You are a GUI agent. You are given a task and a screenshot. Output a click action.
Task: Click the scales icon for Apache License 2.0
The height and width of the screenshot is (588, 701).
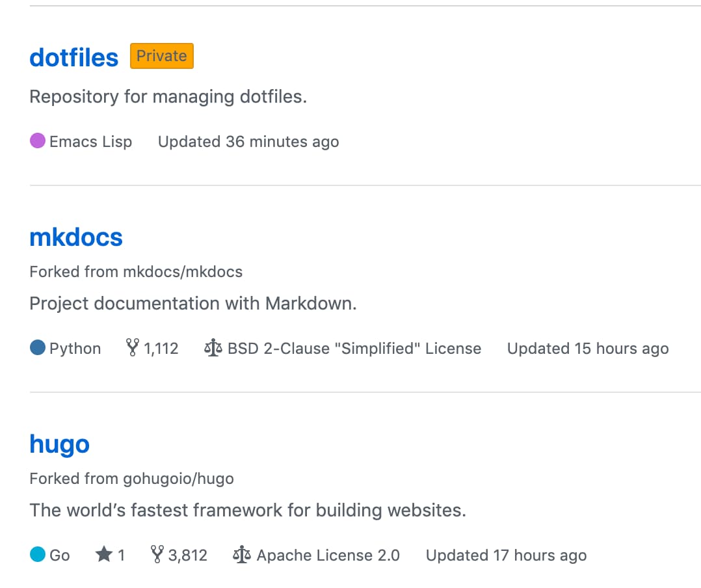click(x=241, y=554)
